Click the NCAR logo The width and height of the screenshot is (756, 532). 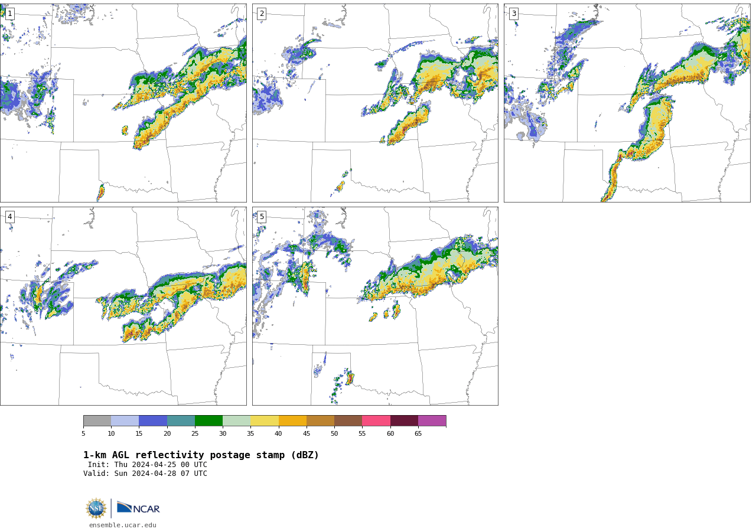pyautogui.click(x=138, y=508)
